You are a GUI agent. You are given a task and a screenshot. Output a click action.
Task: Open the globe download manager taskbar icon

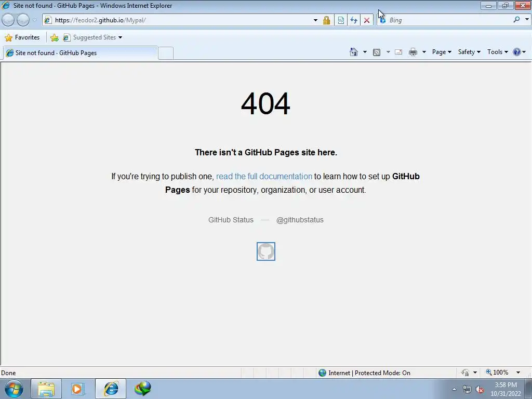(x=142, y=389)
